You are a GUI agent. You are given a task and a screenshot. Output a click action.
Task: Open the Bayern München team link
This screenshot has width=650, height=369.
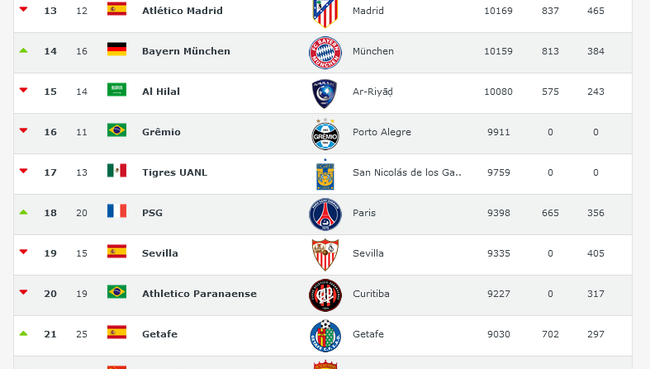point(186,51)
